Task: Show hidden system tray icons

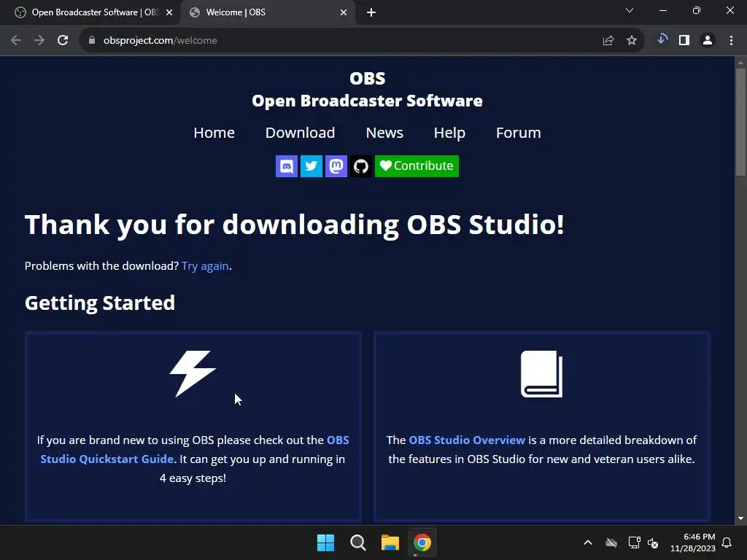Action: [x=588, y=542]
